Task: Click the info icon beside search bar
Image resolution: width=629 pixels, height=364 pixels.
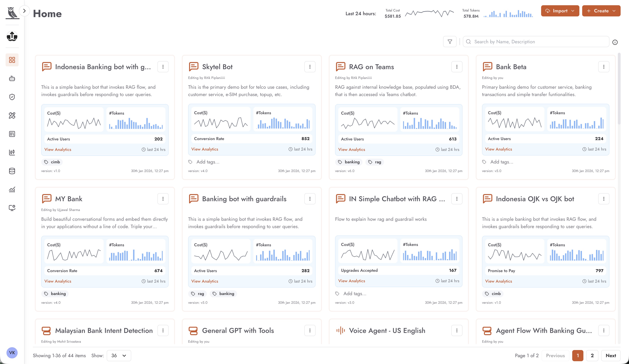Action: point(615,42)
